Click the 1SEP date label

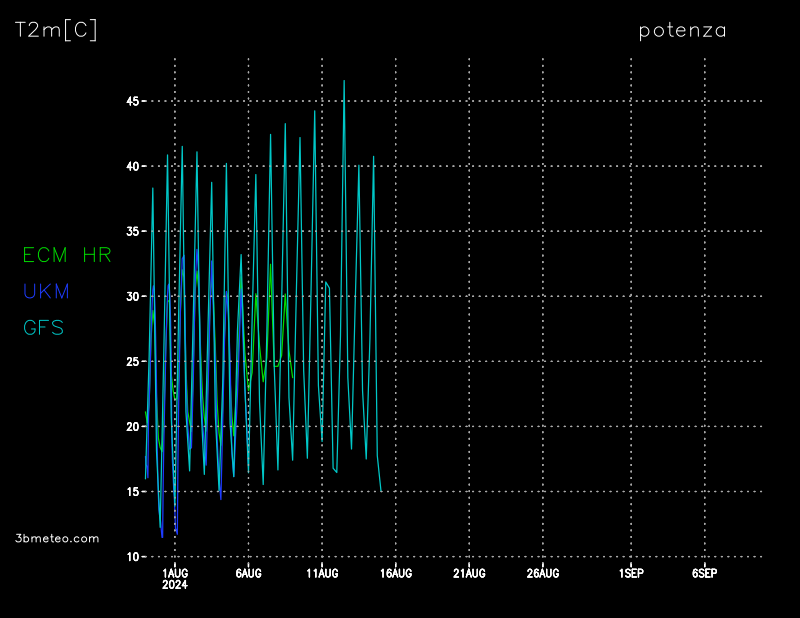click(631, 573)
